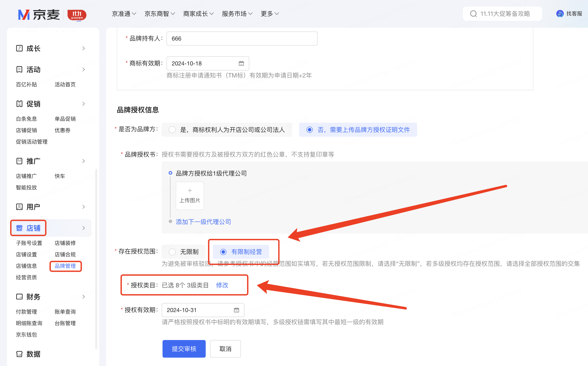Viewport: 588px width, 366px height.
Task: Click the 上传图片 plus upload box
Action: [190, 196]
